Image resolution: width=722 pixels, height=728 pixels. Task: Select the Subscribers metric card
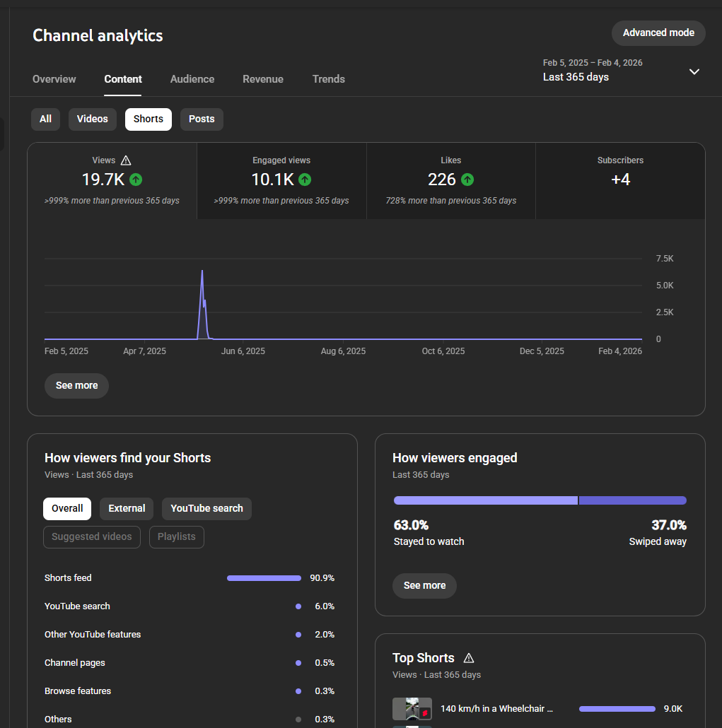click(620, 180)
